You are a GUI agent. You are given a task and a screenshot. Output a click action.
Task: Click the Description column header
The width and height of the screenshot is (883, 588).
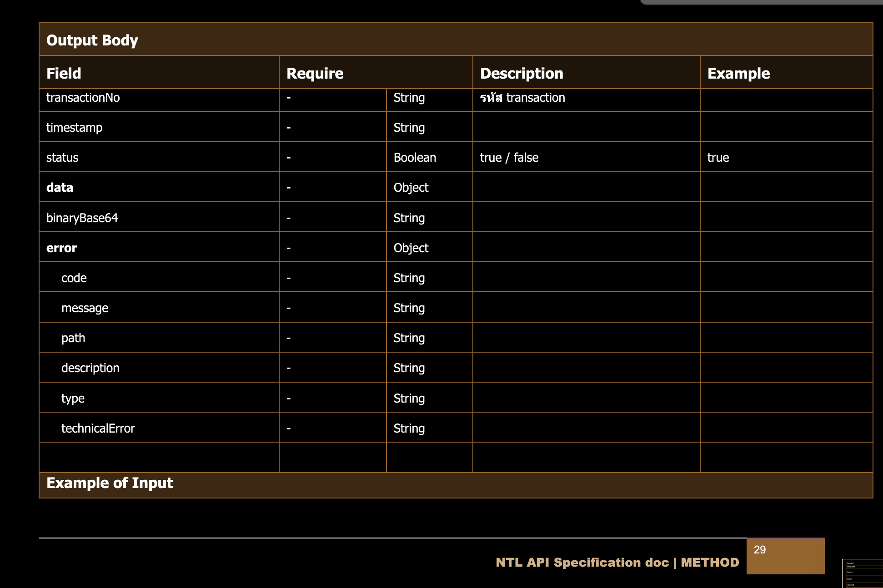[x=522, y=73]
